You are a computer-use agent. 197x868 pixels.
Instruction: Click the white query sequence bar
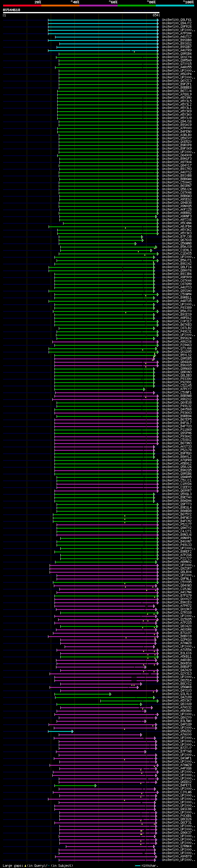pyautogui.click(x=81, y=13)
